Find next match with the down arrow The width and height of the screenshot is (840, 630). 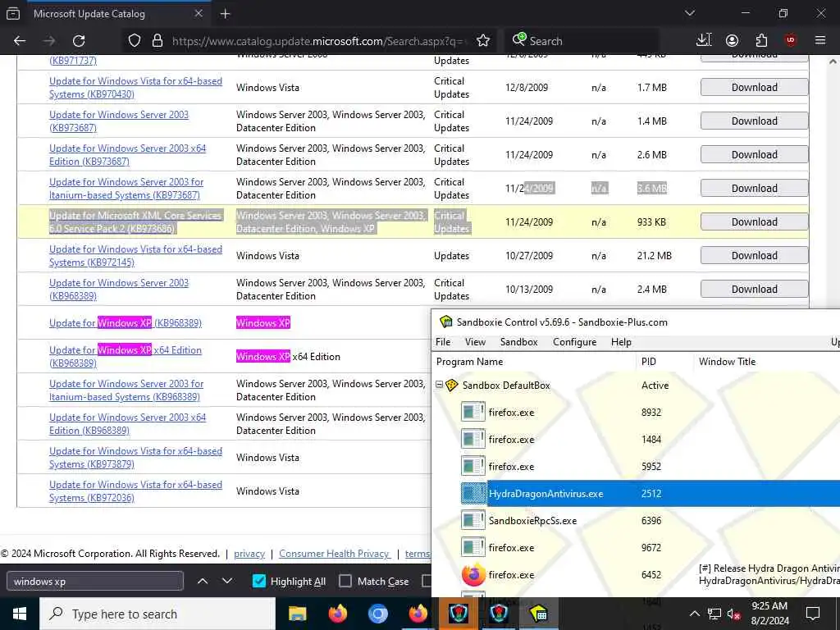(x=227, y=582)
